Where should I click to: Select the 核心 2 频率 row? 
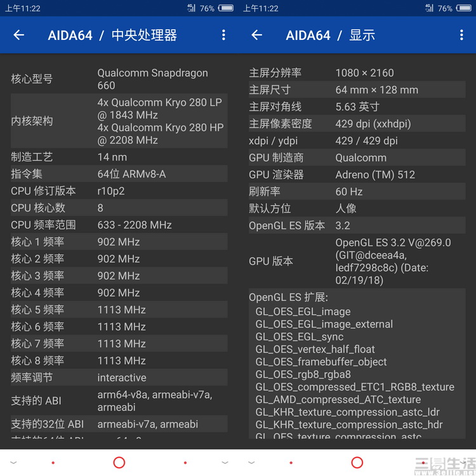click(119, 259)
